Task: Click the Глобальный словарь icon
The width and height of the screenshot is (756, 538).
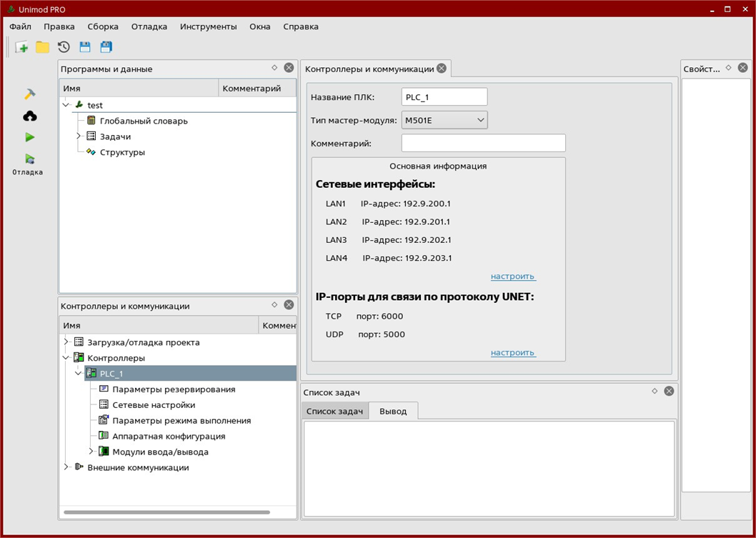Action: [91, 121]
